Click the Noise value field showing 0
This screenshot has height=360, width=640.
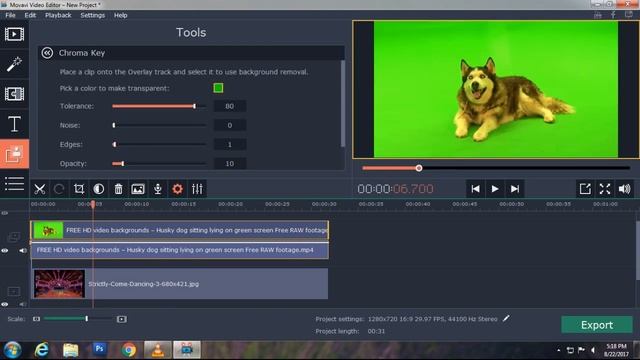(x=229, y=125)
